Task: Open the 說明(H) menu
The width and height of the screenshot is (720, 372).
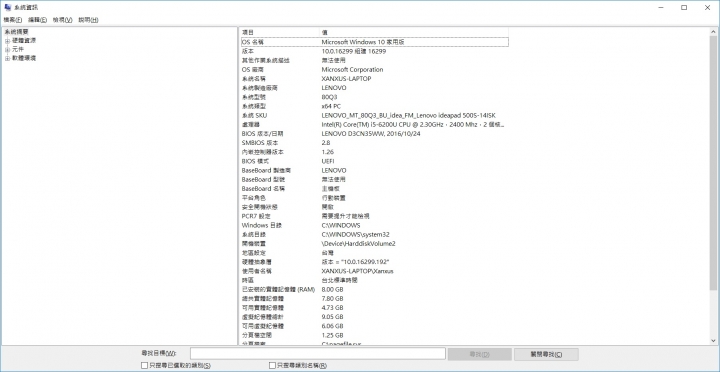Action: [88, 20]
